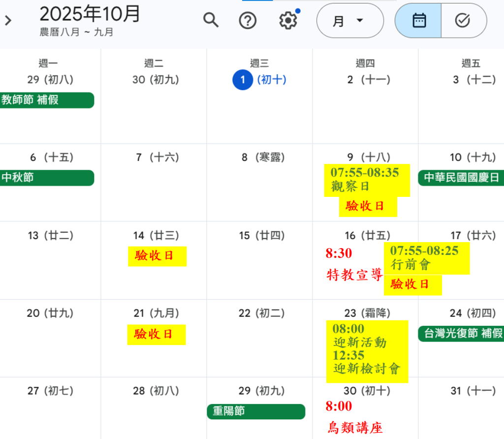Click the date 31 (十一)
Screen dimensions: 504x439
473,391
